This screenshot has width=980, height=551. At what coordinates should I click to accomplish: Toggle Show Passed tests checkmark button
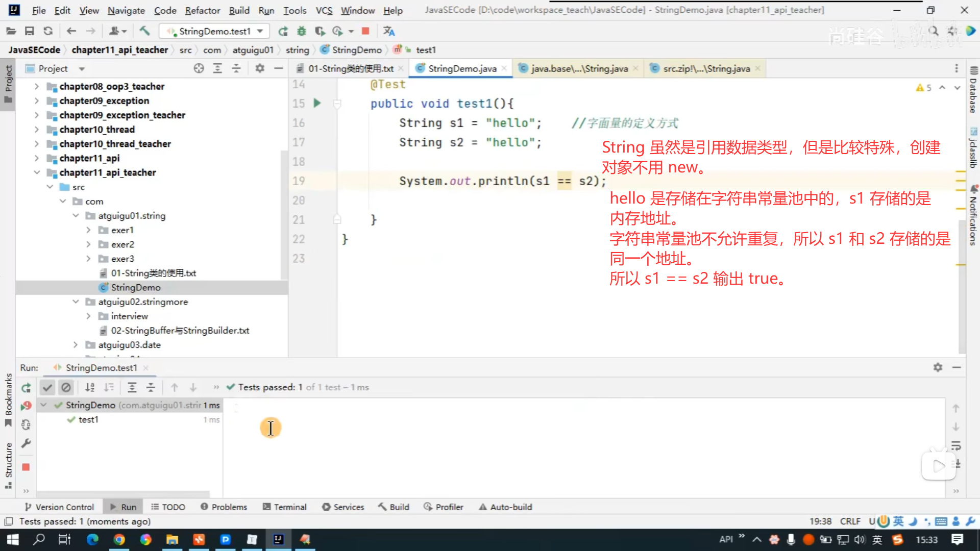tap(47, 388)
